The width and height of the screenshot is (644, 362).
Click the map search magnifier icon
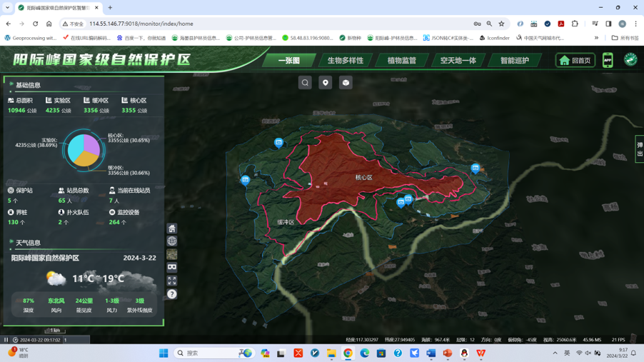tap(305, 83)
